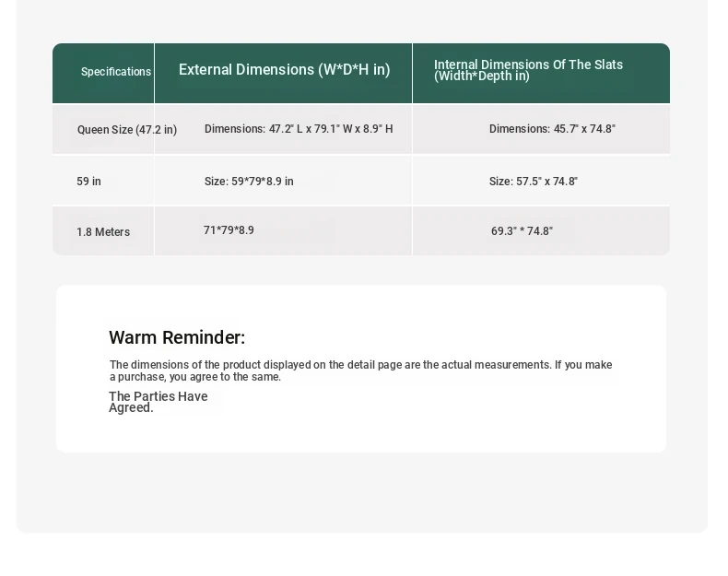The image size is (728, 576).
Task: Select the 45.7" x 74.8" slat dimensions cell
Action: coord(552,129)
